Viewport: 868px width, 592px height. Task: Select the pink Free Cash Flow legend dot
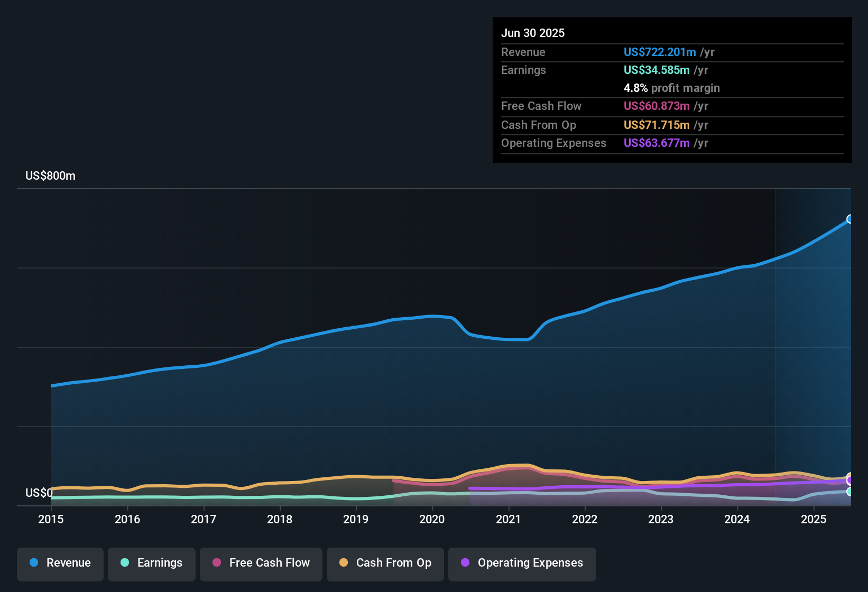pos(216,563)
